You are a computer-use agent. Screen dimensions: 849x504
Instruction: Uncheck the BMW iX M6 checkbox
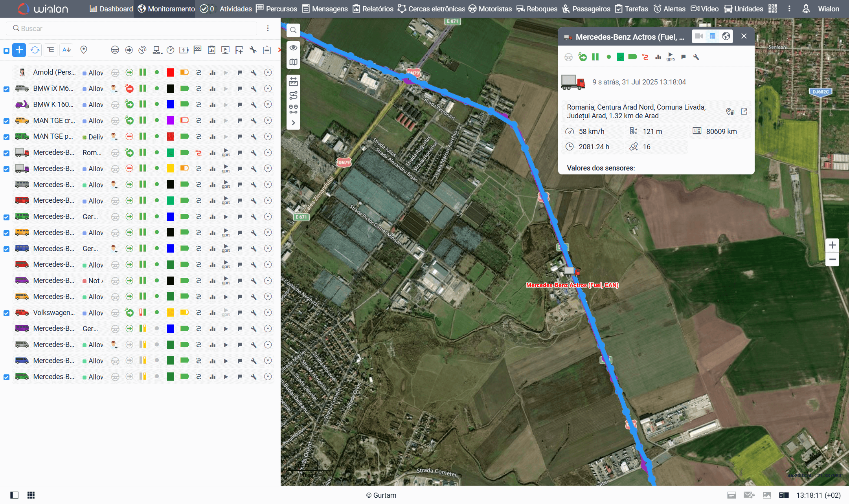[x=6, y=89]
